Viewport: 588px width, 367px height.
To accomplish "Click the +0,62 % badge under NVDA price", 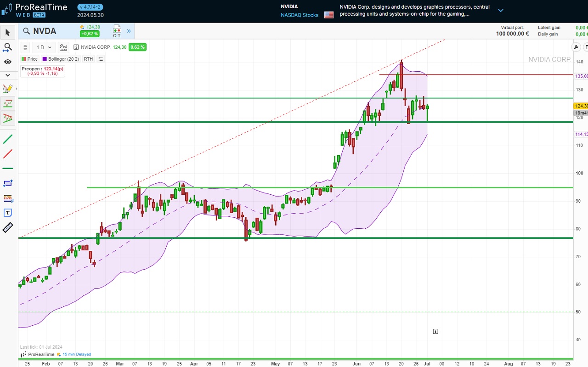I will click(x=90, y=34).
